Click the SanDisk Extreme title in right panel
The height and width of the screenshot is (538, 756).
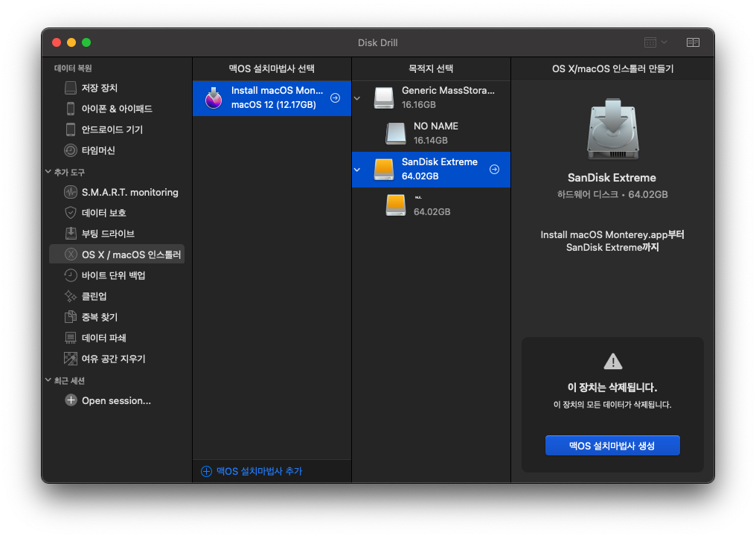click(x=612, y=177)
